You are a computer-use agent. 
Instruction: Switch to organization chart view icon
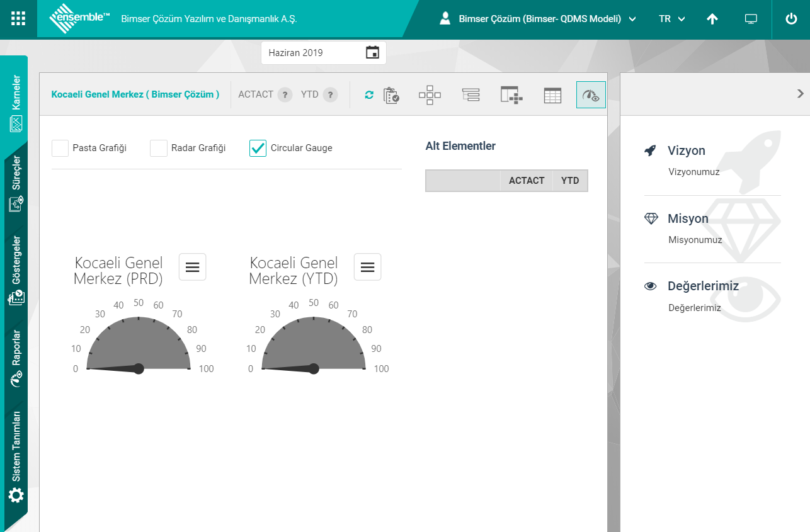pyautogui.click(x=430, y=95)
